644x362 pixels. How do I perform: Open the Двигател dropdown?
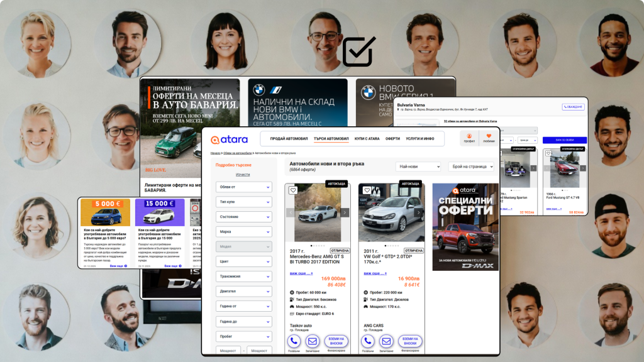coord(244,292)
